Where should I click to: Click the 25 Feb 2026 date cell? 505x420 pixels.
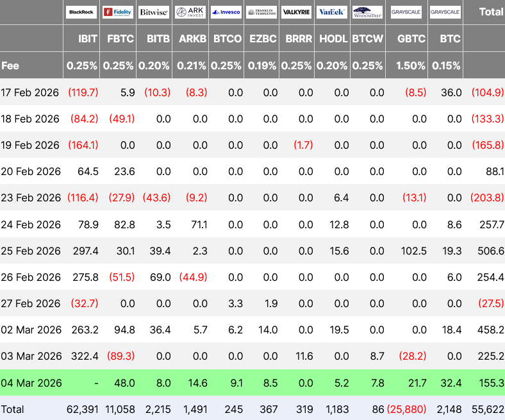coord(31,251)
